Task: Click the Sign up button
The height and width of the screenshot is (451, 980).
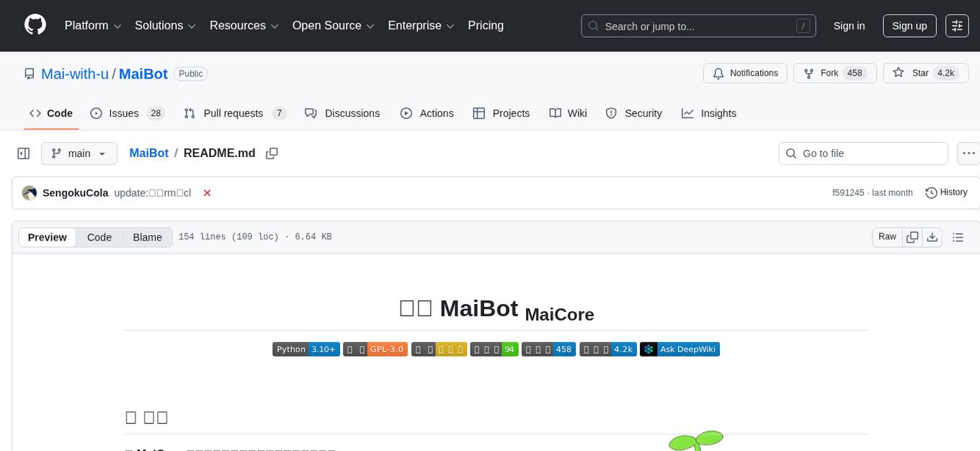Action: pyautogui.click(x=909, y=25)
